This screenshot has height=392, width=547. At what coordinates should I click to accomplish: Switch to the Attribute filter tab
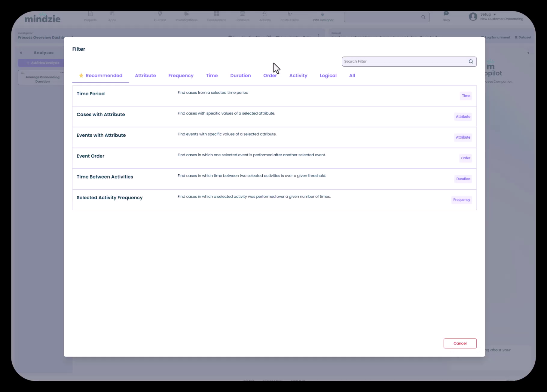tap(145, 75)
